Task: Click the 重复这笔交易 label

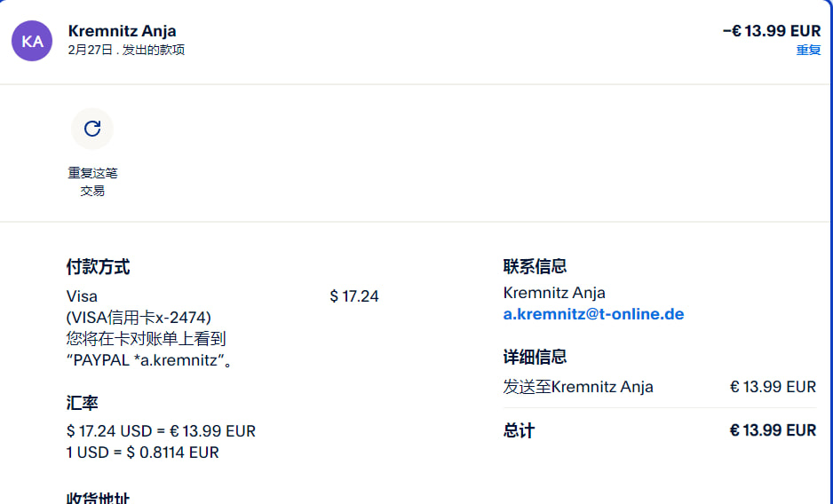Action: click(92, 181)
